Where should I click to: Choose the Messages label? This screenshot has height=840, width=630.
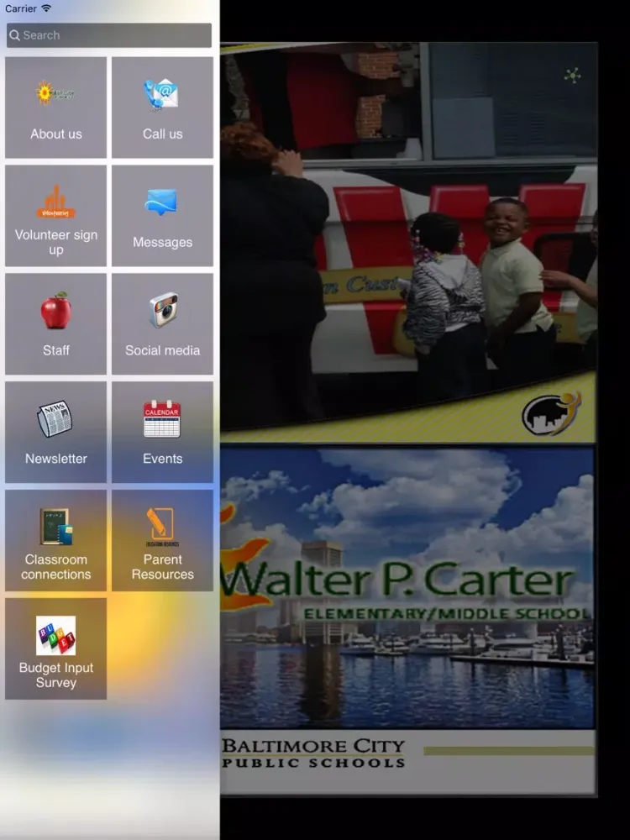[162, 242]
